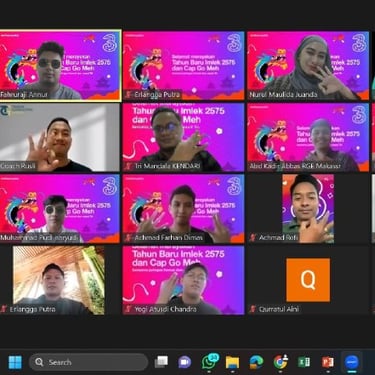375x375 pixels.
Task: Click the 'Coach Rusli' name label
Action: click(x=18, y=166)
